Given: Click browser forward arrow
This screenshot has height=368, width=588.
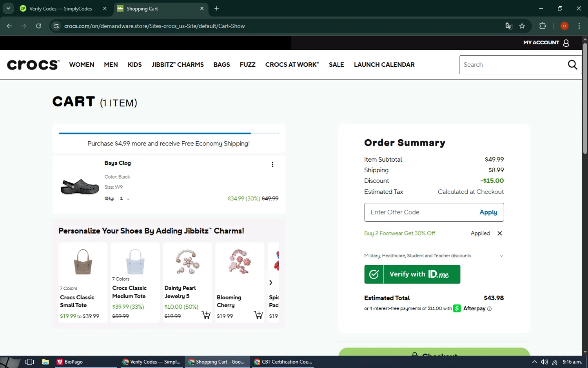Looking at the screenshot, I should (24, 26).
